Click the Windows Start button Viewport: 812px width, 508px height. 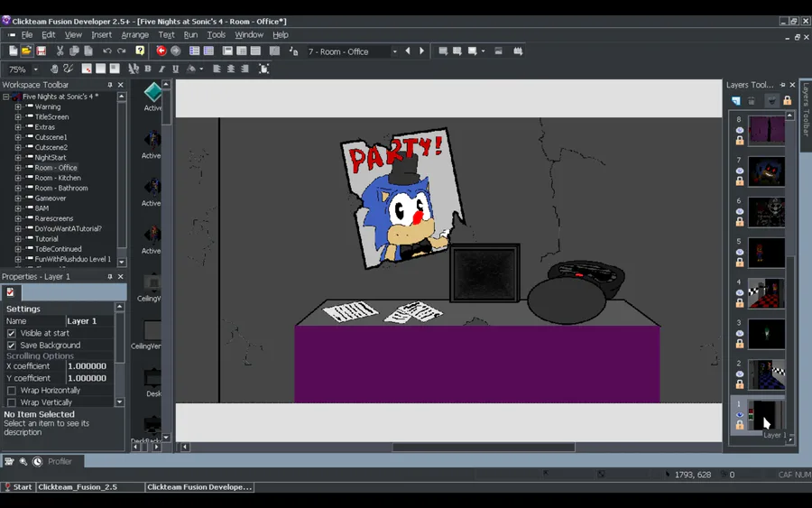pos(18,486)
